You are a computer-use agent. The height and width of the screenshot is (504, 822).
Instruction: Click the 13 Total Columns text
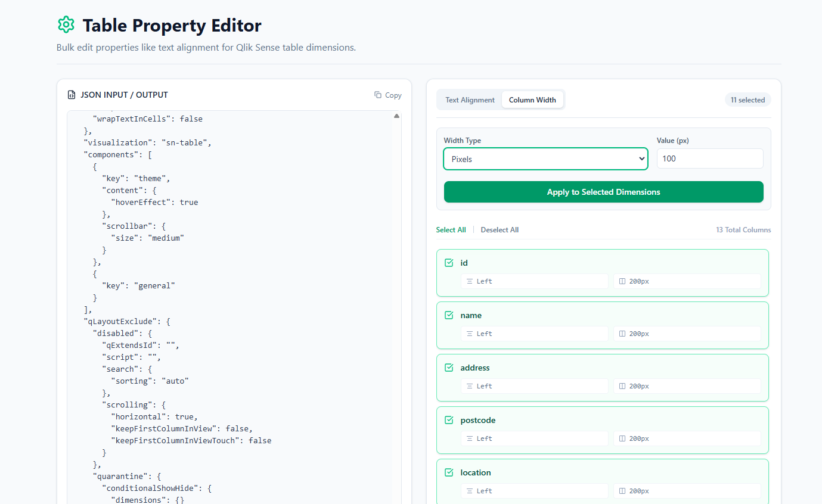(743, 230)
